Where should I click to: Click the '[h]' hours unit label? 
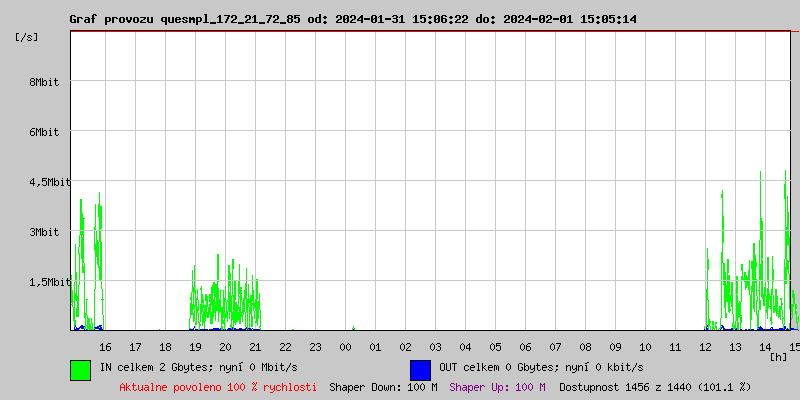coord(778,356)
